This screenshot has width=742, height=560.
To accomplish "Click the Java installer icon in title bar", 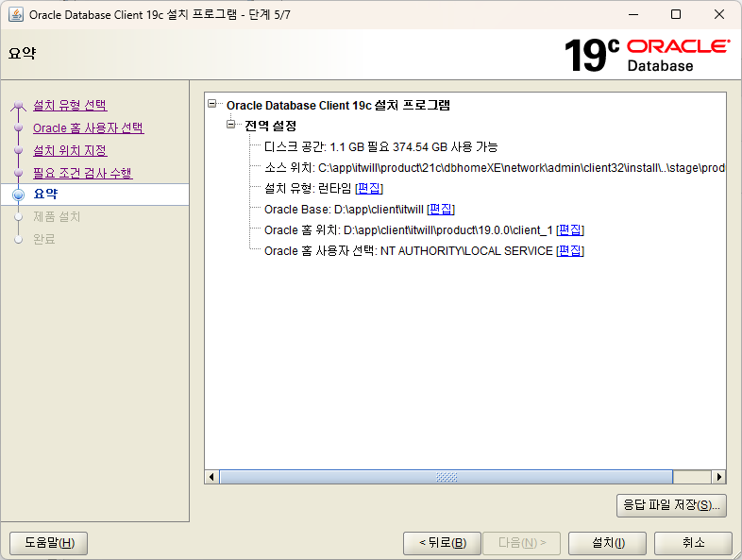I will [x=16, y=14].
